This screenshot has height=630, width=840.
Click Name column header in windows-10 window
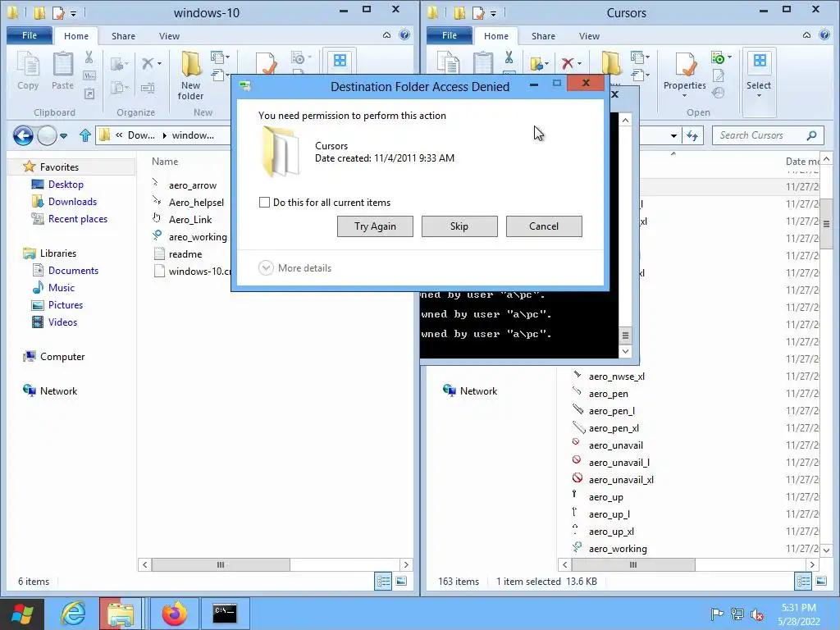[164, 162]
